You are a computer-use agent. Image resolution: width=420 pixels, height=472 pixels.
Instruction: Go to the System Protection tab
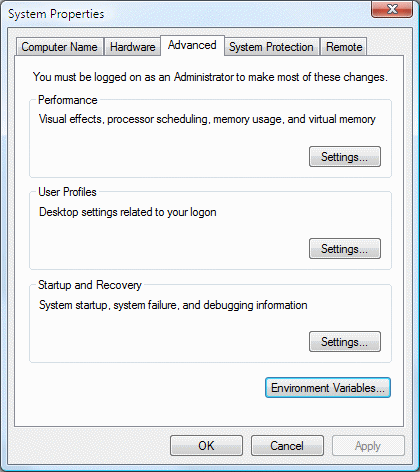tap(271, 47)
